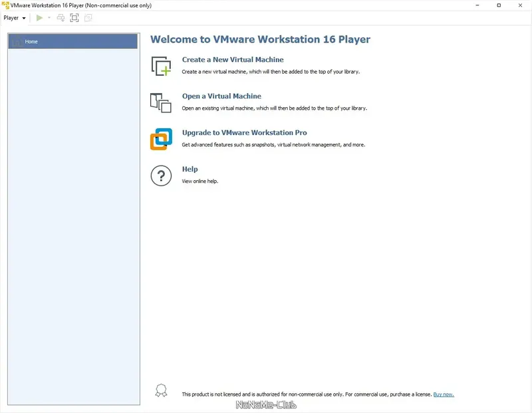Click the Send Ctrl+Alt+Del toolbar icon
Viewport: 532px width, 413px height.
[61, 18]
